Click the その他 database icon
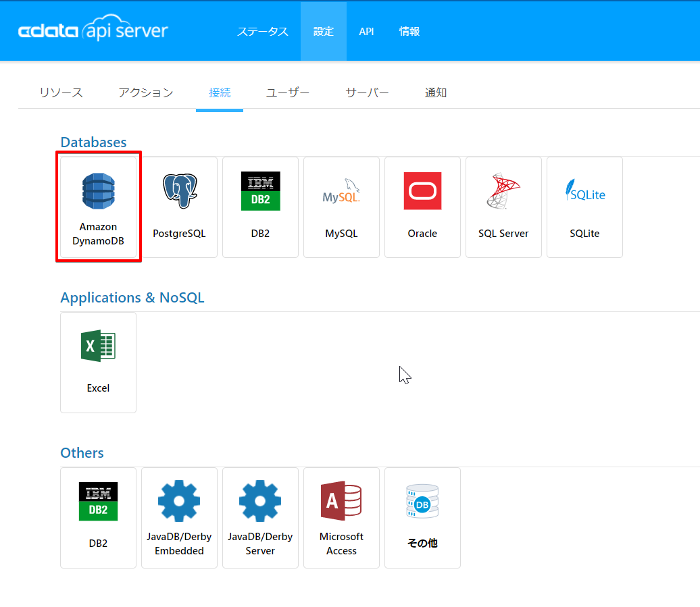 click(422, 501)
